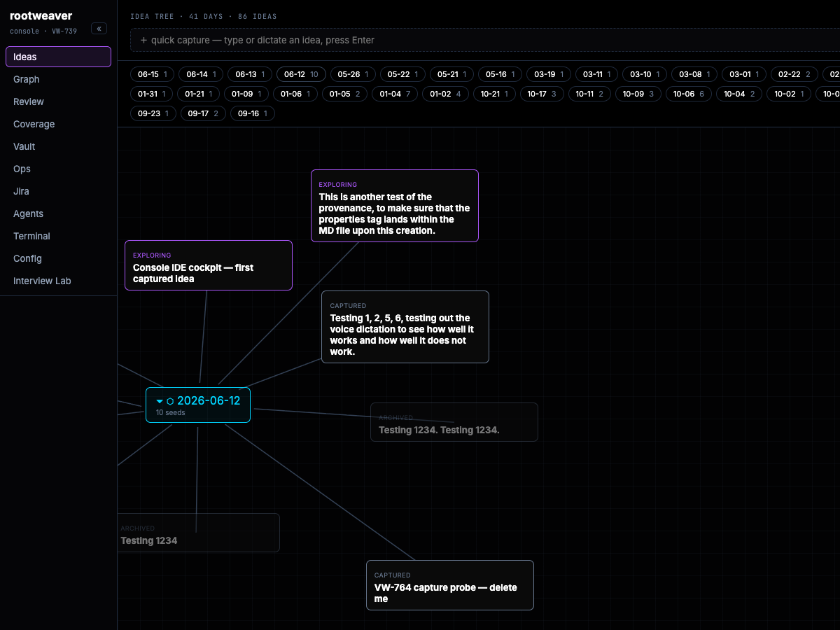Select the 03-08 date chip
The height and width of the screenshot is (630, 840).
(x=694, y=74)
